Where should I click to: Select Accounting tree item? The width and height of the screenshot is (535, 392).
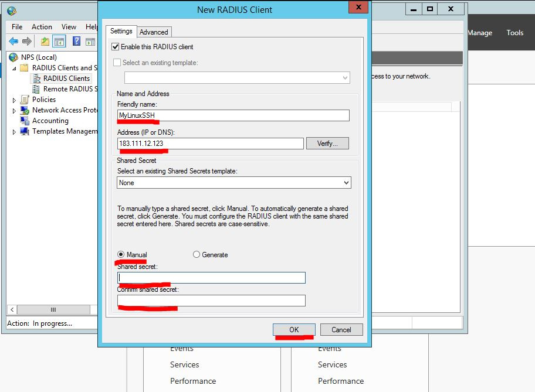pyautogui.click(x=50, y=121)
